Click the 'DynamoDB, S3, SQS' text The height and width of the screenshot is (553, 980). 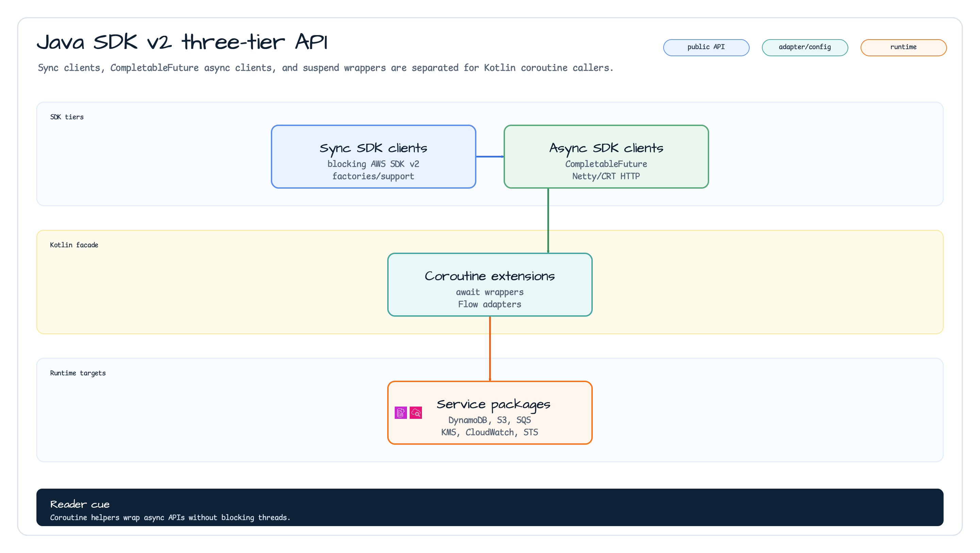[x=490, y=420]
